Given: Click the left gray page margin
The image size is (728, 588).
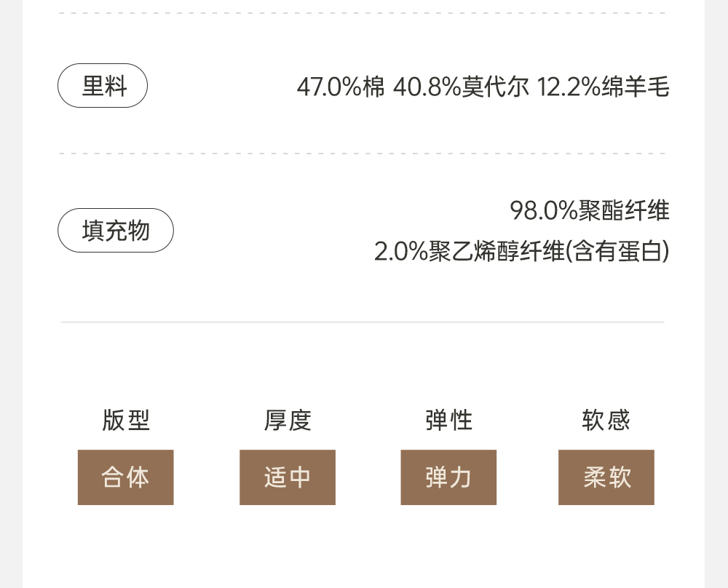Looking at the screenshot, I should (11, 291).
